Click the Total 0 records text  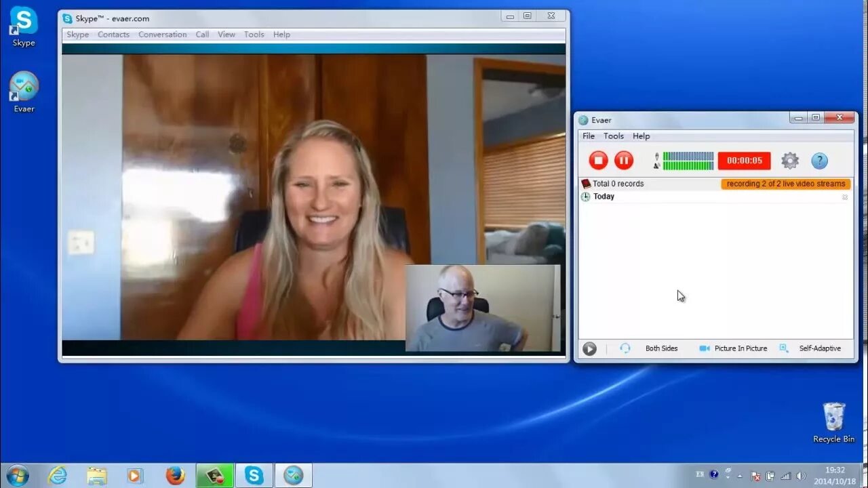(x=618, y=184)
